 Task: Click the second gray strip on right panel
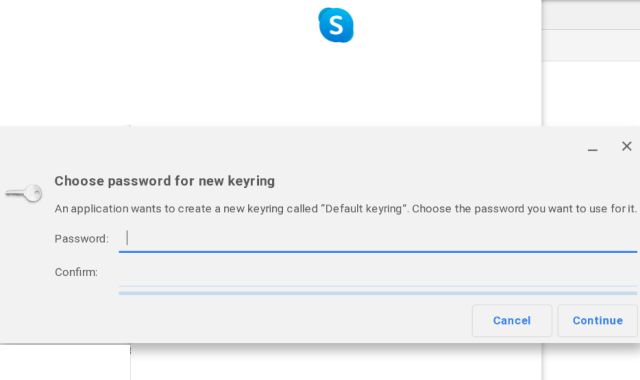coord(591,46)
